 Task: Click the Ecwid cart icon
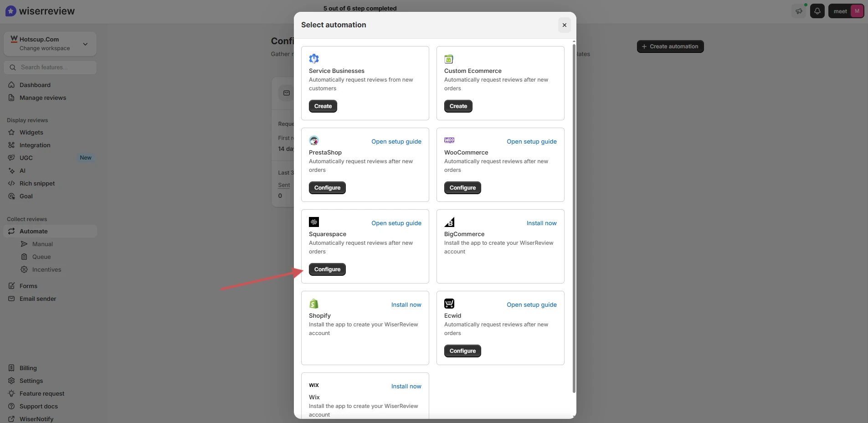(449, 304)
